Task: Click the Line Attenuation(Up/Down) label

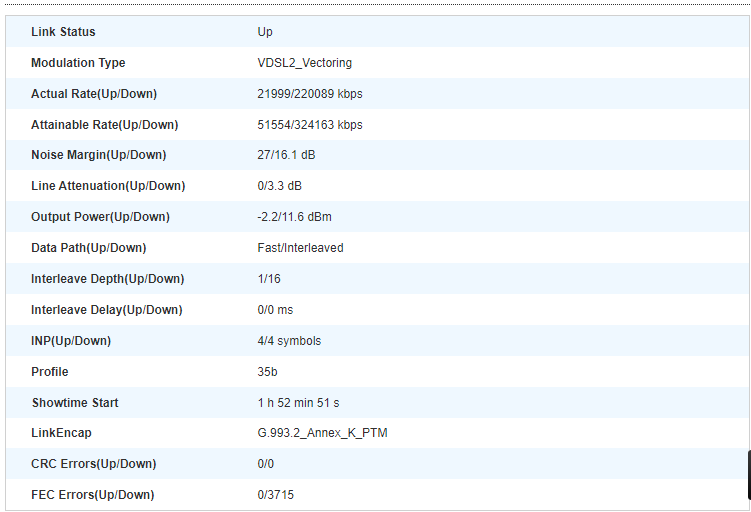Action: tap(108, 186)
